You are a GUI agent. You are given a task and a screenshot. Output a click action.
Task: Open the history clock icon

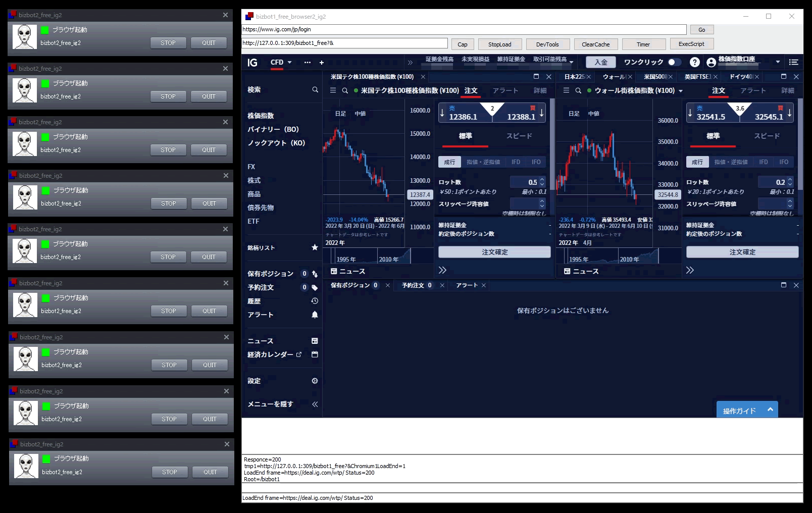[x=315, y=301]
